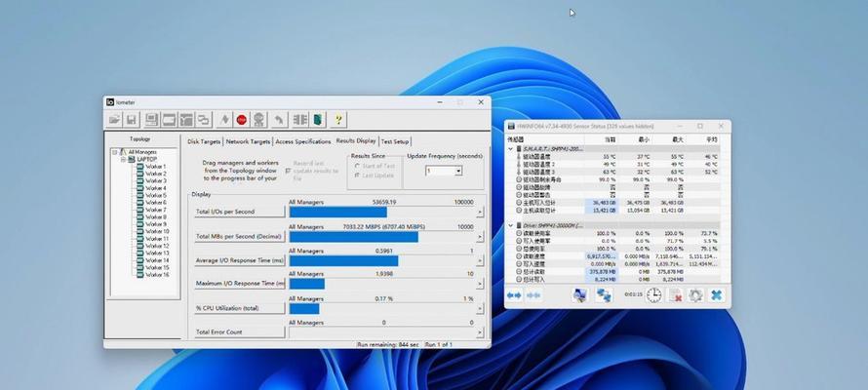Viewport: 868px width, 390px height.
Task: Click HWiNFO network connection icon
Action: coord(604,295)
